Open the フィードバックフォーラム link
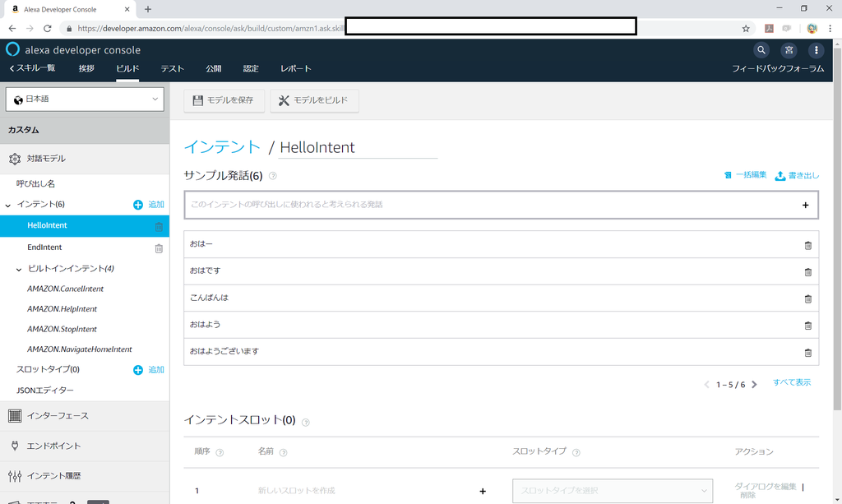Image resolution: width=842 pixels, height=504 pixels. (x=778, y=69)
